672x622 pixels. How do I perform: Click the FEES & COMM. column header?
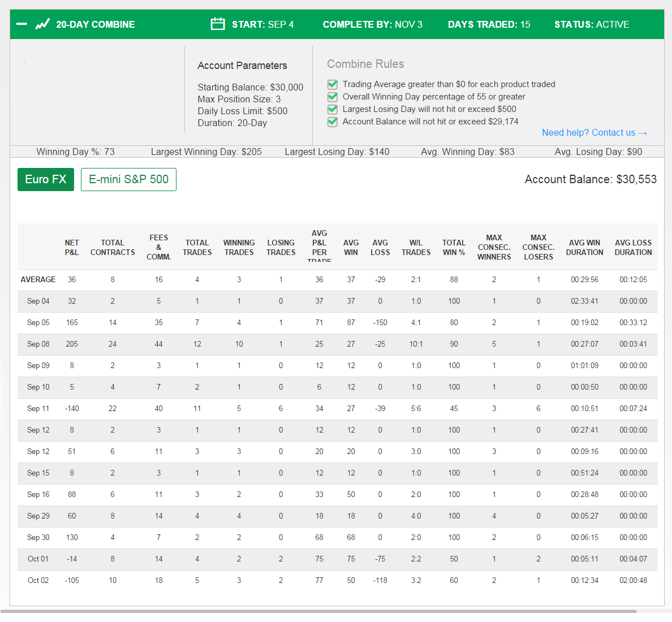158,247
